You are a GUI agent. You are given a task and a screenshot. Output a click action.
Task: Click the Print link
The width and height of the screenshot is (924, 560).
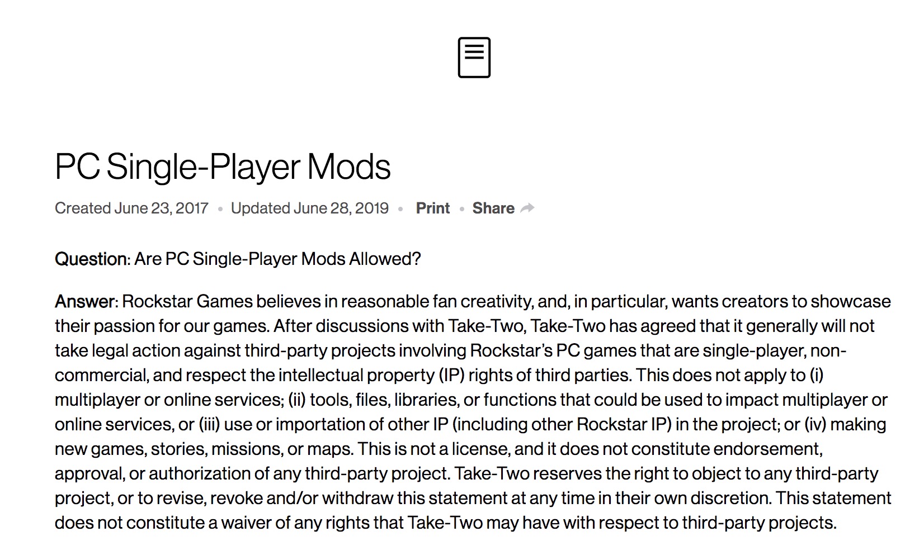tap(432, 208)
